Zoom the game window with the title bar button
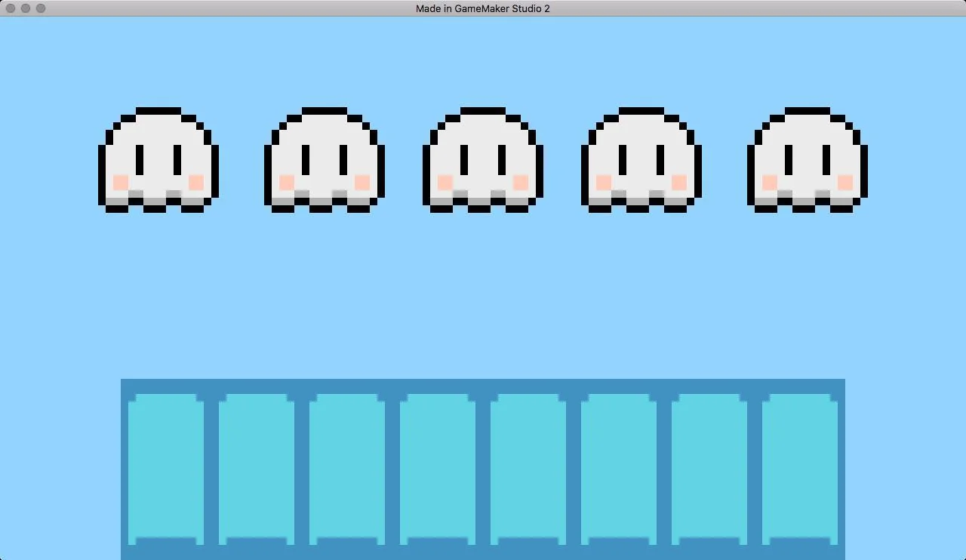The height and width of the screenshot is (560, 966). point(41,8)
